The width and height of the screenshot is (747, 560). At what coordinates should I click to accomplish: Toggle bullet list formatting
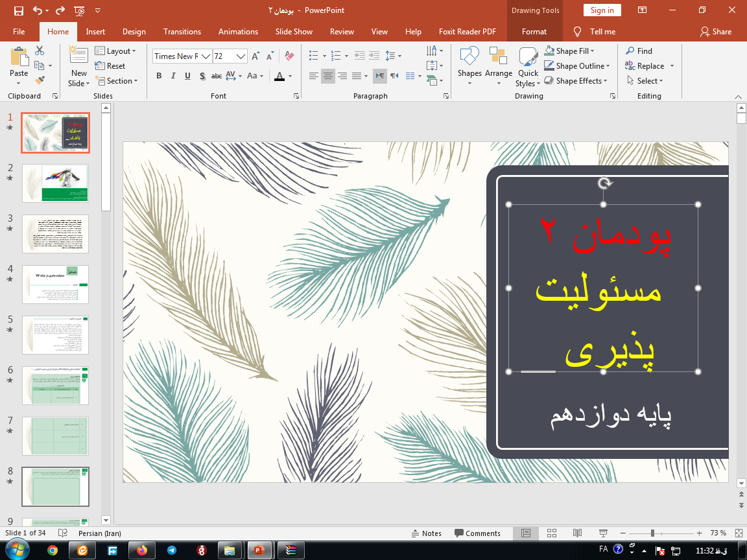point(314,55)
